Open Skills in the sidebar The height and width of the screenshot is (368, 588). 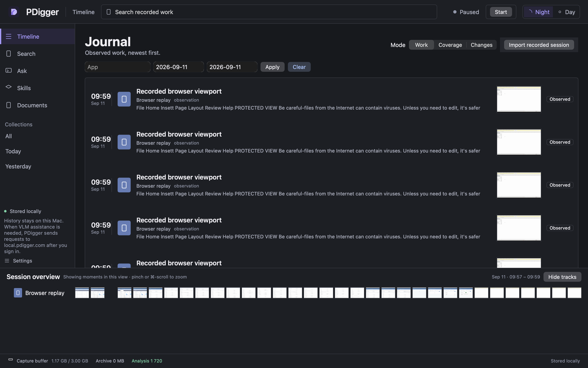pos(37,88)
